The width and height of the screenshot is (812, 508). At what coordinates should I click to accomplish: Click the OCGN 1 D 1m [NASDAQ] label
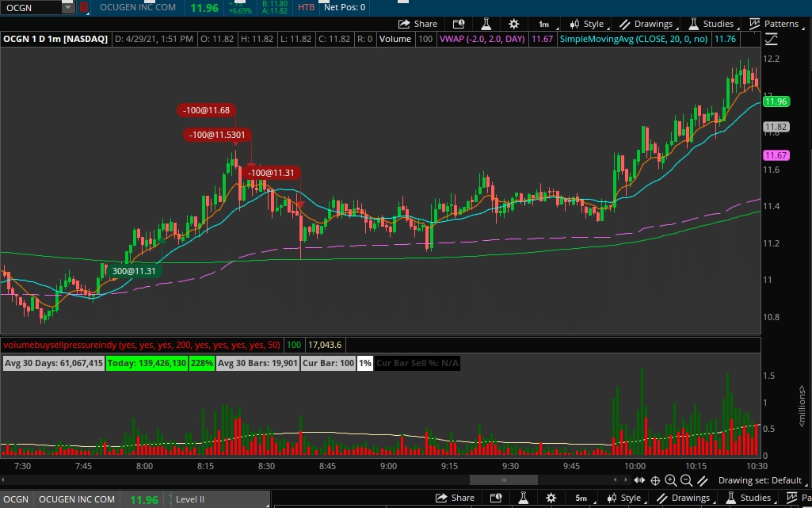tap(55, 39)
